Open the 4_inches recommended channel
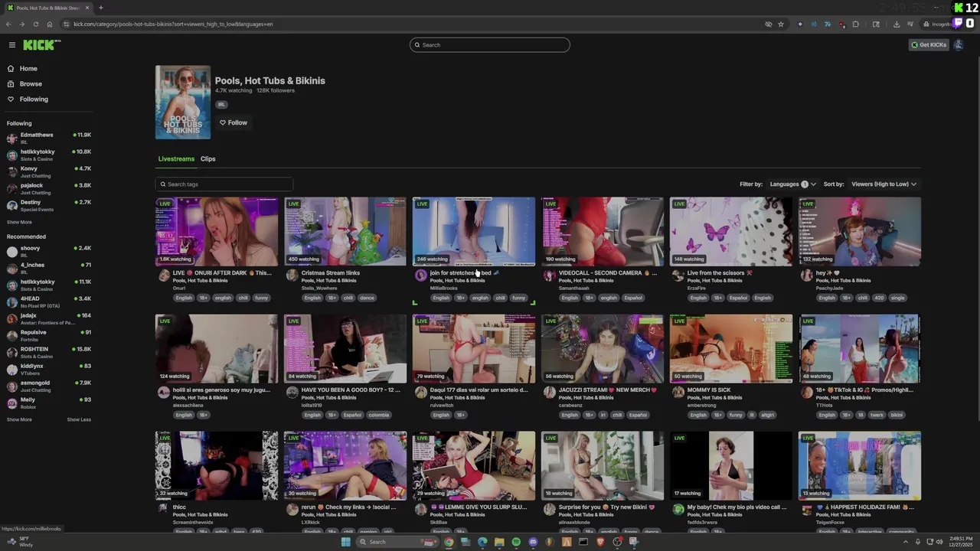Screen dimensions: 980x551 click(48, 268)
